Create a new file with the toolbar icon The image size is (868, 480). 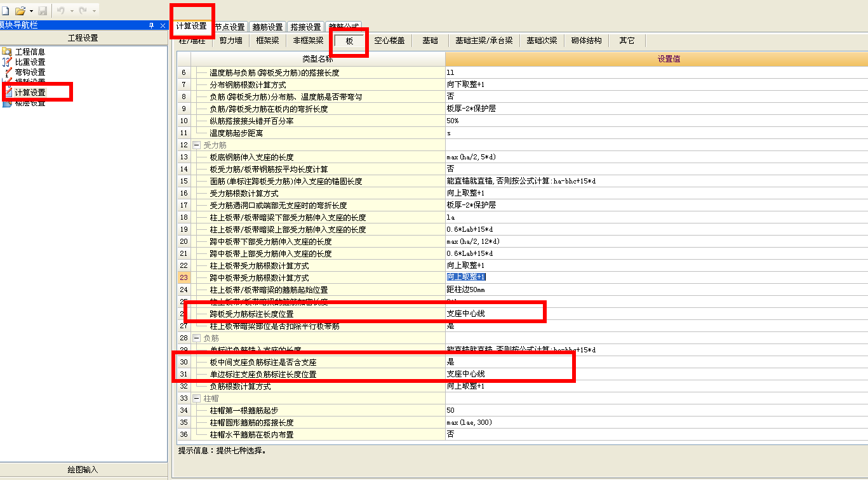pos(5,10)
